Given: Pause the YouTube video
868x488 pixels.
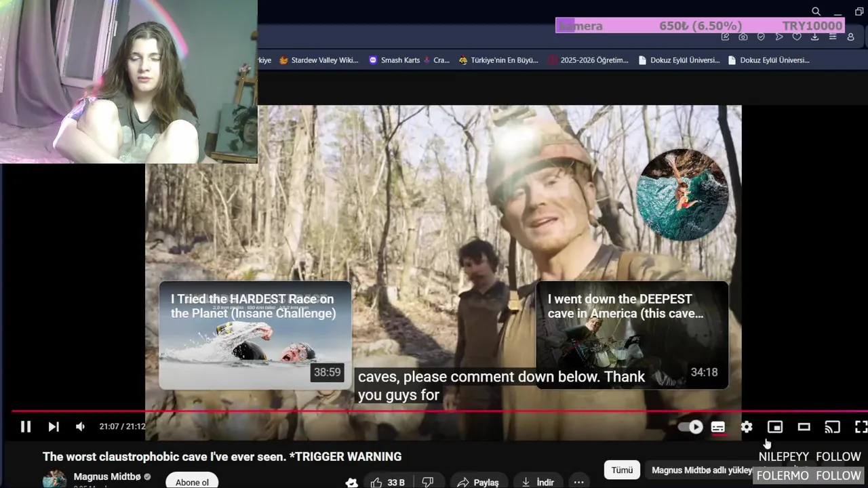Looking at the screenshot, I should [26, 426].
